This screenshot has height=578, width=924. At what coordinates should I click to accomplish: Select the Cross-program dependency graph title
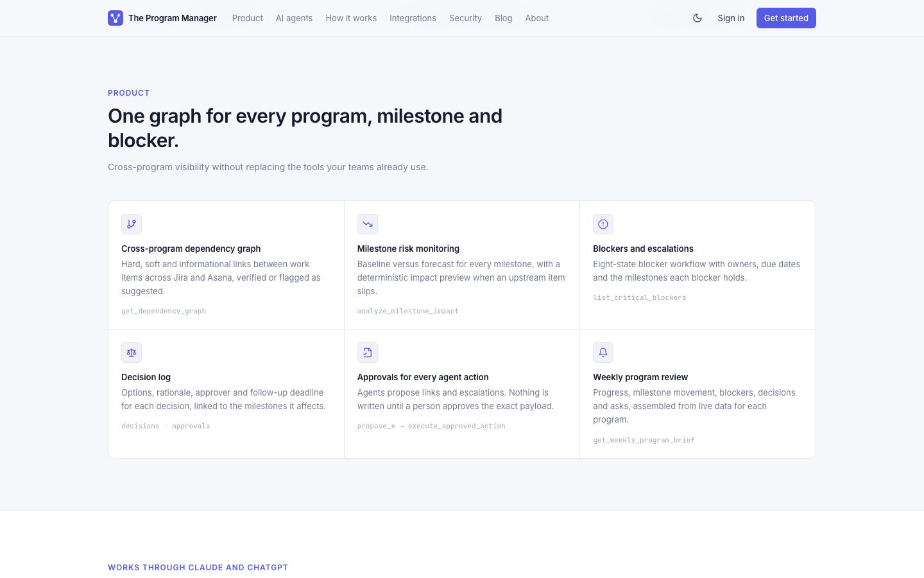tap(191, 249)
